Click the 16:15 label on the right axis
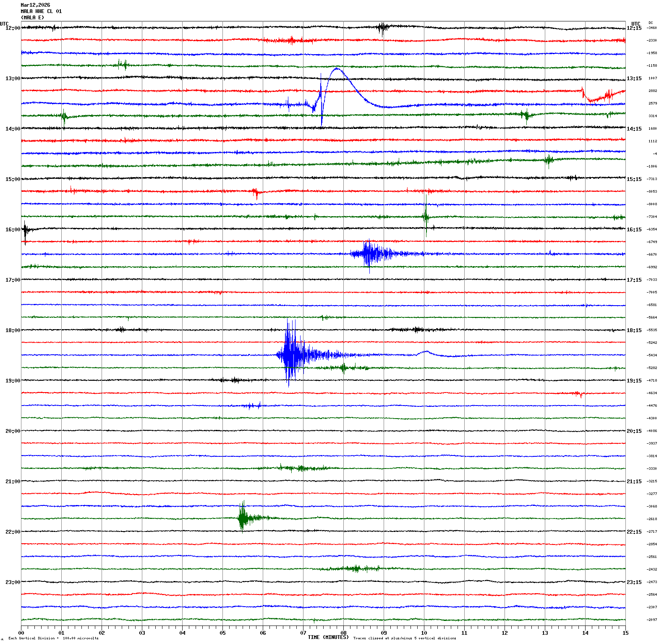 click(x=634, y=230)
